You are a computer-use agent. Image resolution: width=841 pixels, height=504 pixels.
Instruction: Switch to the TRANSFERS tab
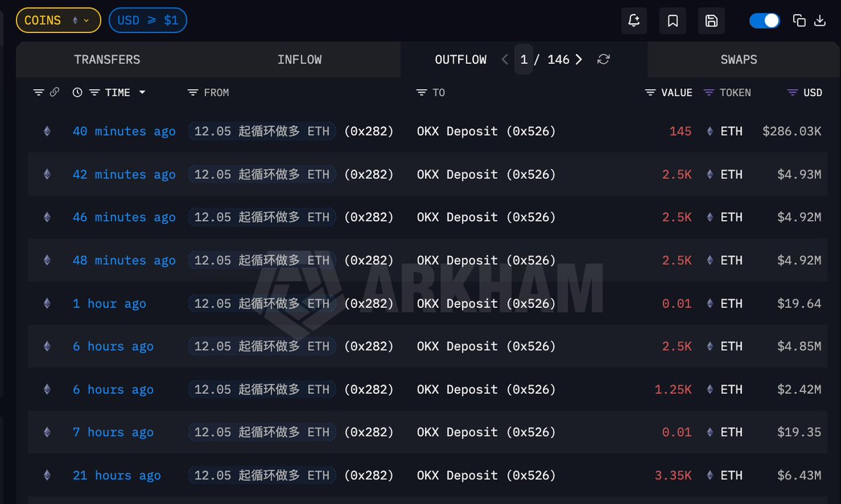point(107,60)
